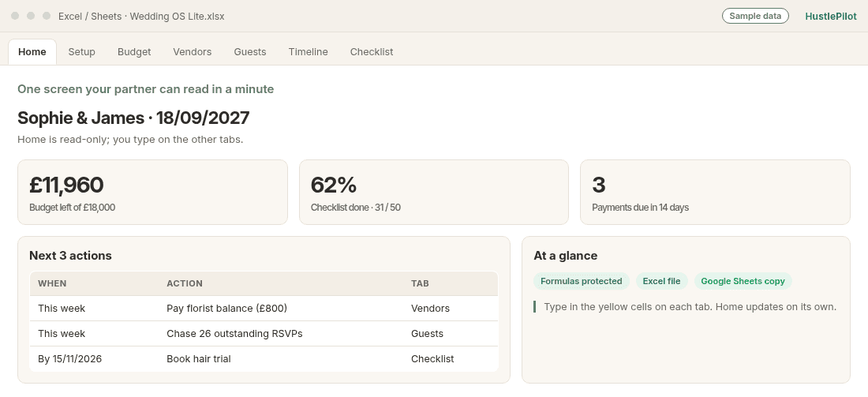Image resolution: width=868 pixels, height=397 pixels.
Task: Switch to the Home tab
Action: click(32, 52)
